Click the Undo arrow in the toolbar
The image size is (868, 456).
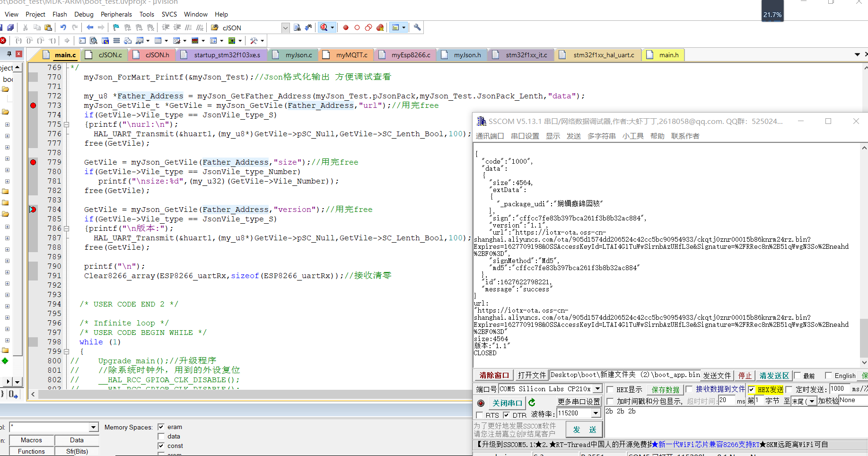pyautogui.click(x=63, y=27)
